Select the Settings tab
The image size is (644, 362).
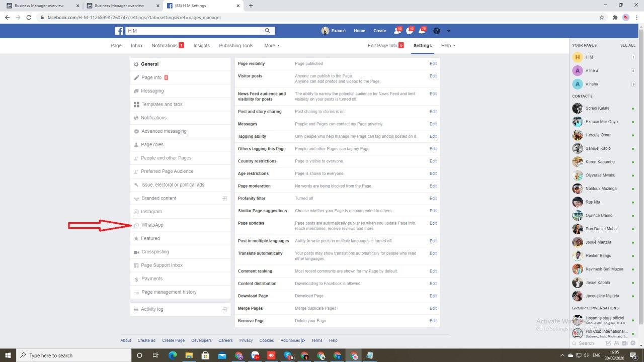423,46
